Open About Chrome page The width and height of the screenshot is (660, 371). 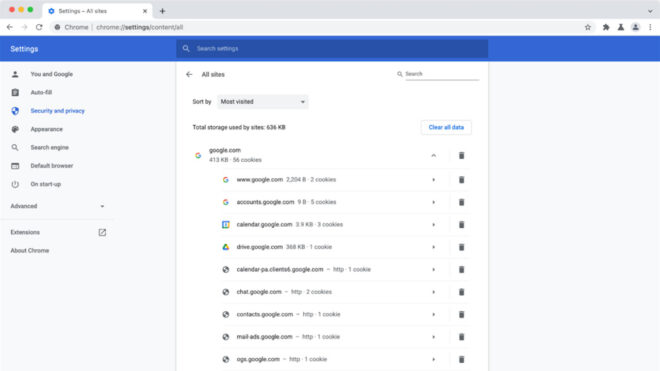29,251
